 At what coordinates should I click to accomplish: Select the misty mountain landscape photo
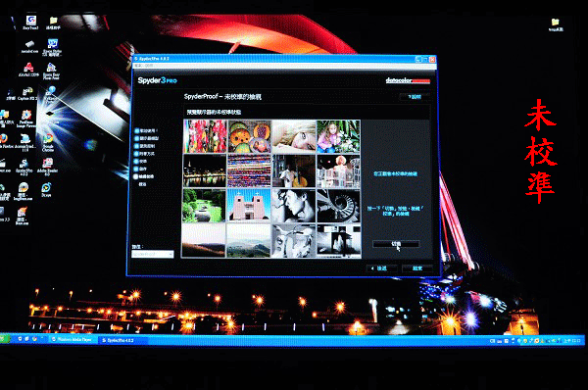click(x=249, y=240)
